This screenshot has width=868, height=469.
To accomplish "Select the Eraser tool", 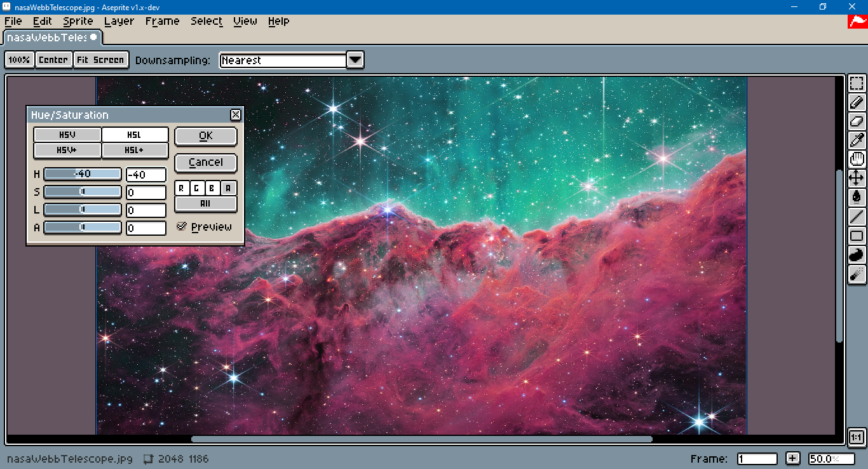I will pos(857,121).
